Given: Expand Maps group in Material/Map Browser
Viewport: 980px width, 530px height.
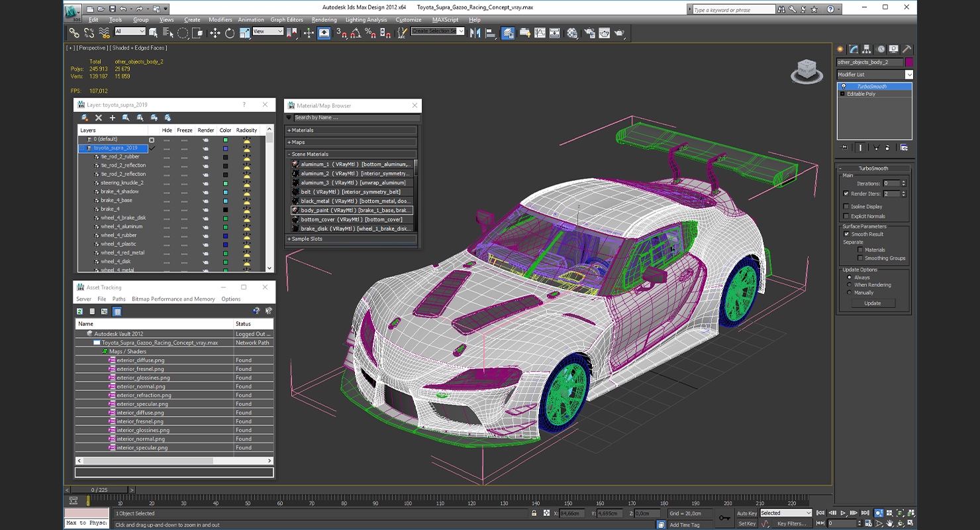Looking at the screenshot, I should [352, 142].
